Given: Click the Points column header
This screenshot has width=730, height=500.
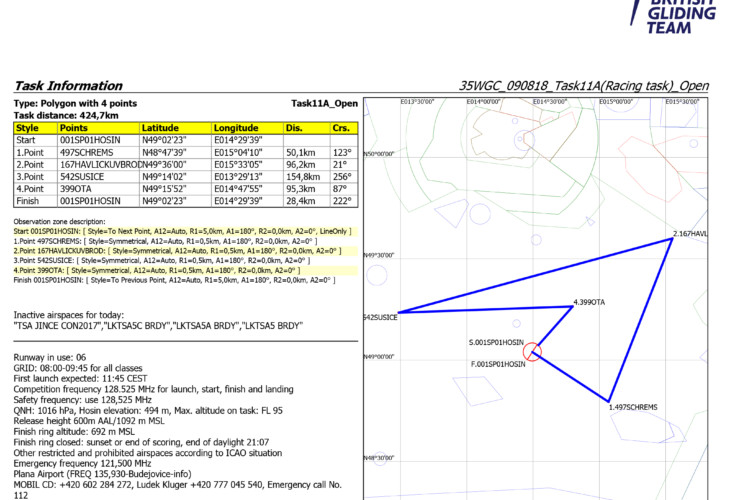Looking at the screenshot, I should click(x=74, y=128).
